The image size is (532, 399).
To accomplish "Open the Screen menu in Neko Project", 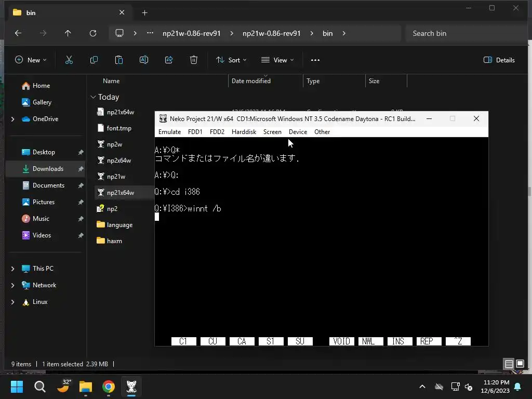I will [272, 132].
